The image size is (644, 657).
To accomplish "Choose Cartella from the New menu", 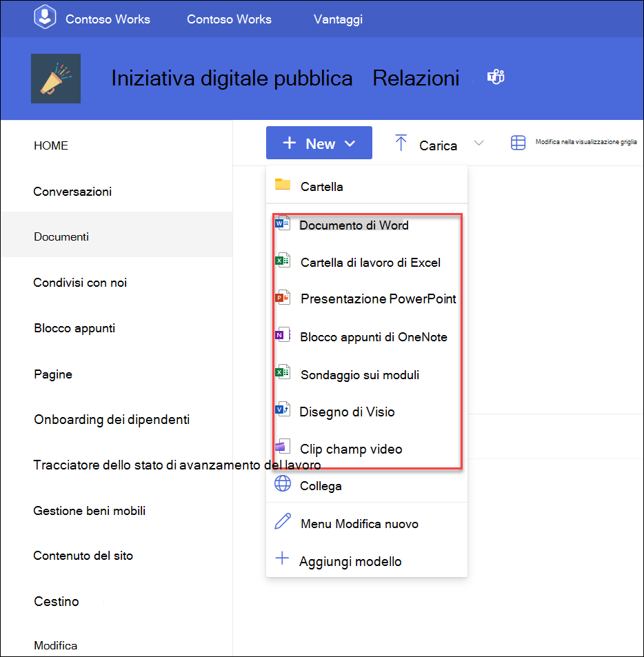I will (x=367, y=185).
